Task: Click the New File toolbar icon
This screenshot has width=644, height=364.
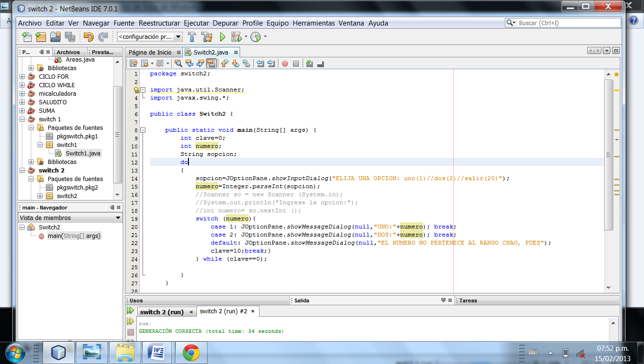Action: pos(27,37)
